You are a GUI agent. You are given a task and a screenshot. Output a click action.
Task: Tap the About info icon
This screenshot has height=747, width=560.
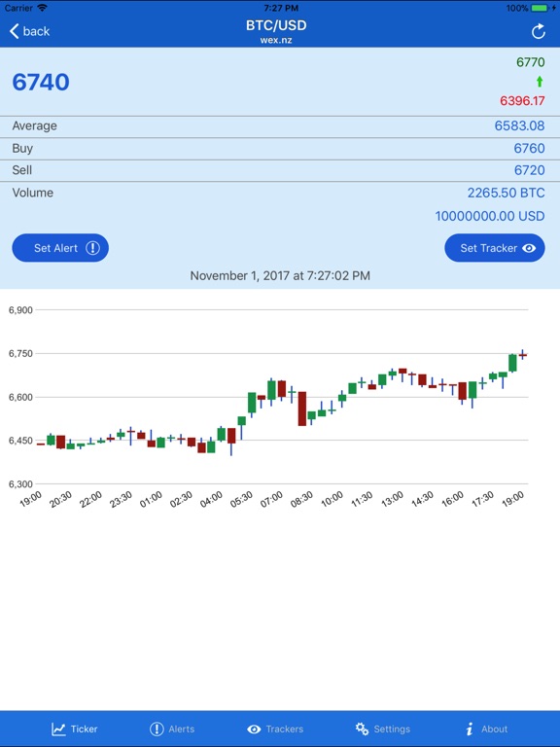point(470,729)
